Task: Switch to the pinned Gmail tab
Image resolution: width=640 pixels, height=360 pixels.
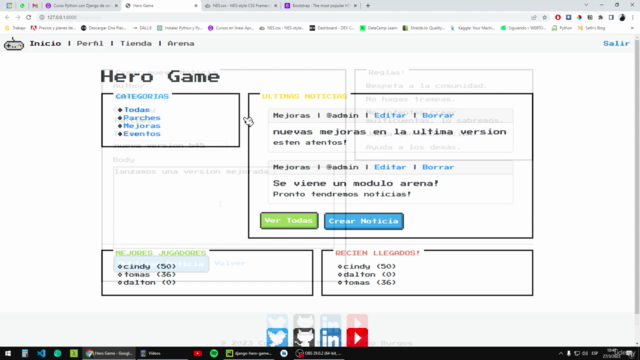Action: coord(35,6)
